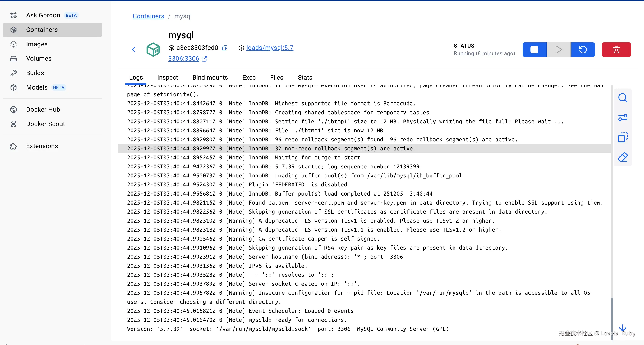Open port 3306:3306 link

click(x=184, y=58)
